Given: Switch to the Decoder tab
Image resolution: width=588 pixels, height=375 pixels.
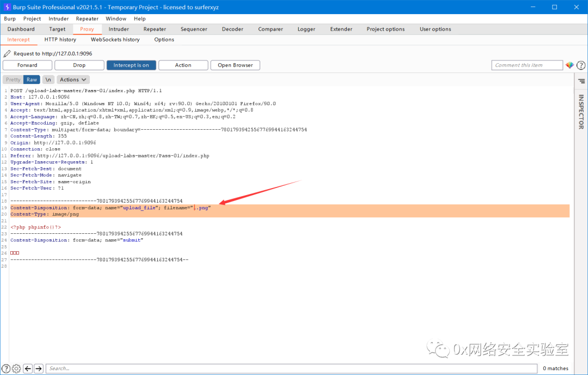Looking at the screenshot, I should coord(232,29).
